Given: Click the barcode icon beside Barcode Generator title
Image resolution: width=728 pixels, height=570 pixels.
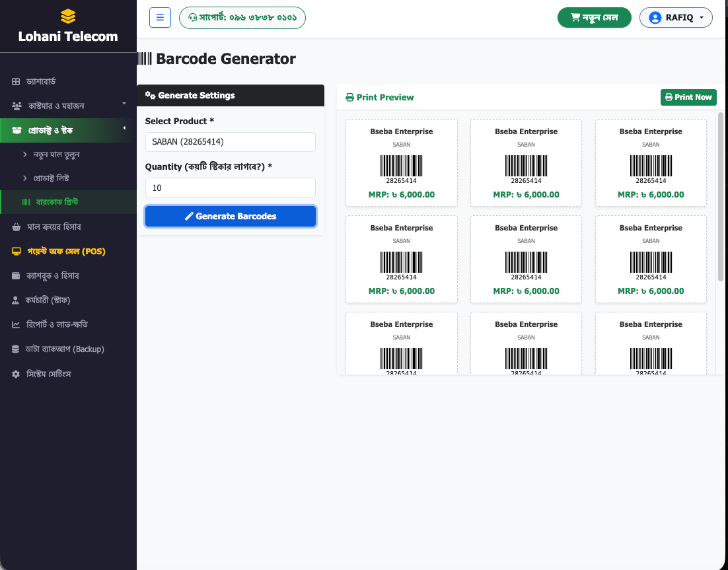Looking at the screenshot, I should 145,59.
